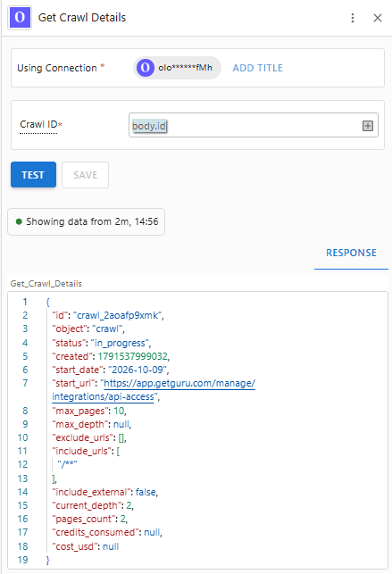Open the Showing data from 2m selector

click(x=87, y=222)
